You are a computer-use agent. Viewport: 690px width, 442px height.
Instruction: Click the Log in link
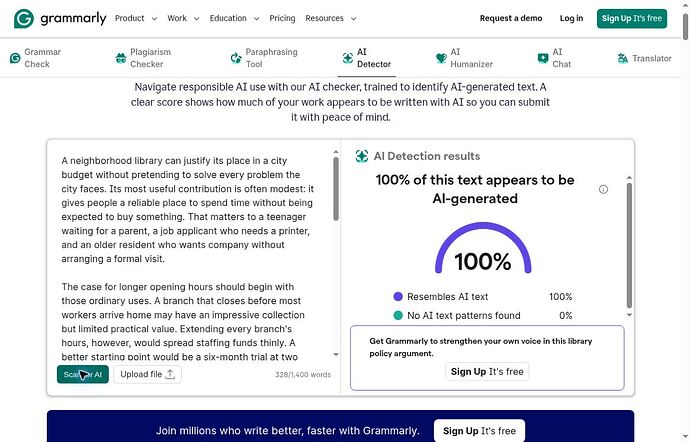point(571,18)
